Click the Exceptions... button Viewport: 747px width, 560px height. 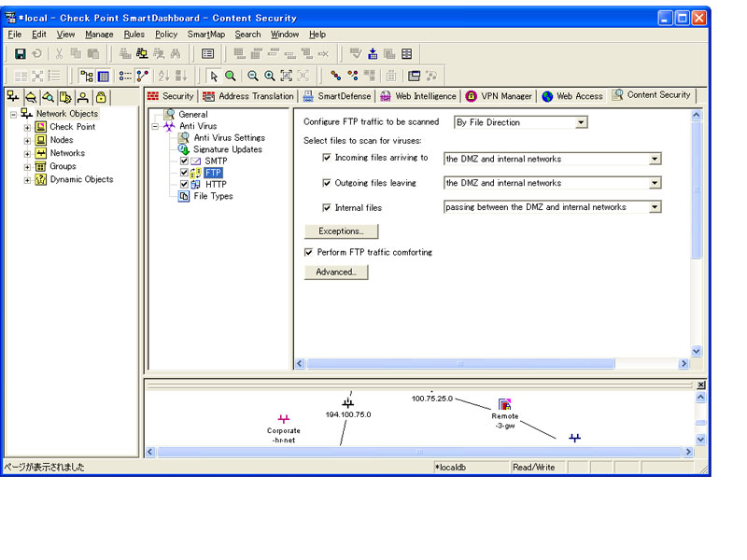[x=341, y=231]
